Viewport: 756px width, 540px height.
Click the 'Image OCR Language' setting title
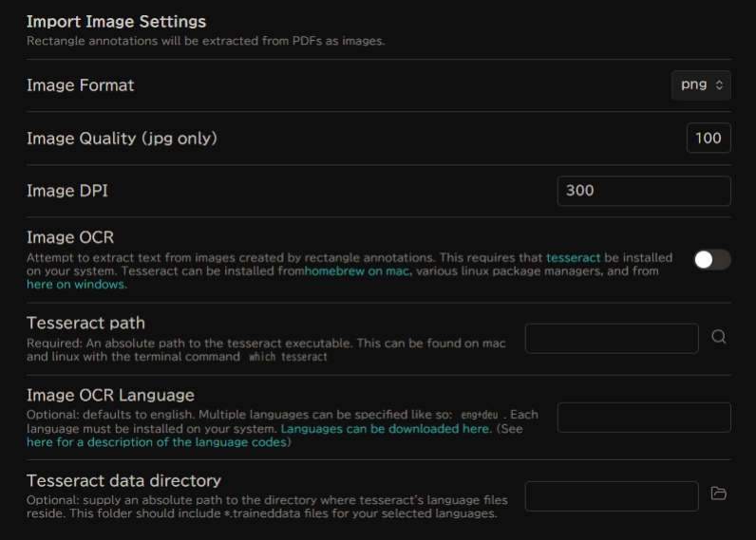pyautogui.click(x=110, y=395)
